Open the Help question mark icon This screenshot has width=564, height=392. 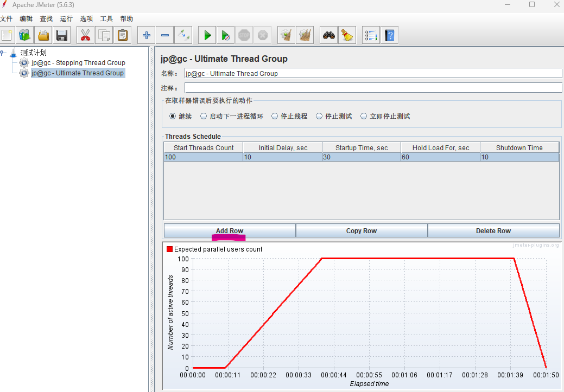(x=390, y=35)
